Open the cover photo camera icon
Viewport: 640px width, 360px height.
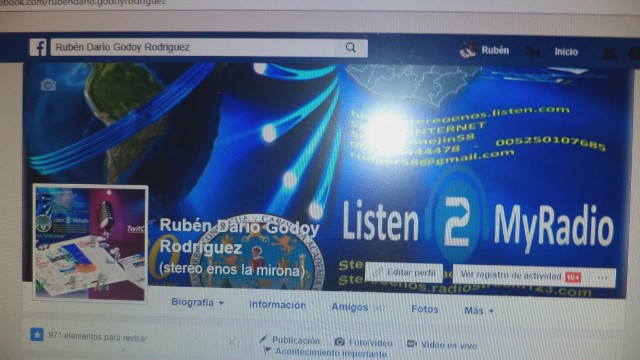(48, 85)
